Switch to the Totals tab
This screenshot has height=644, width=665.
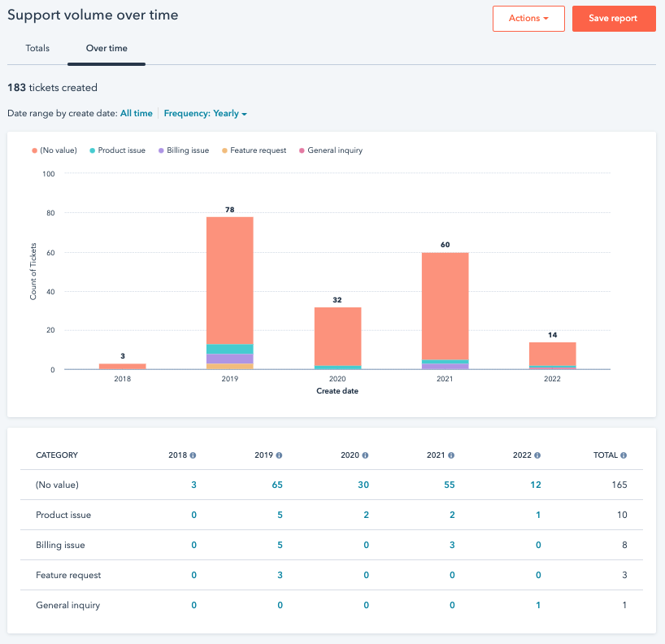point(37,48)
